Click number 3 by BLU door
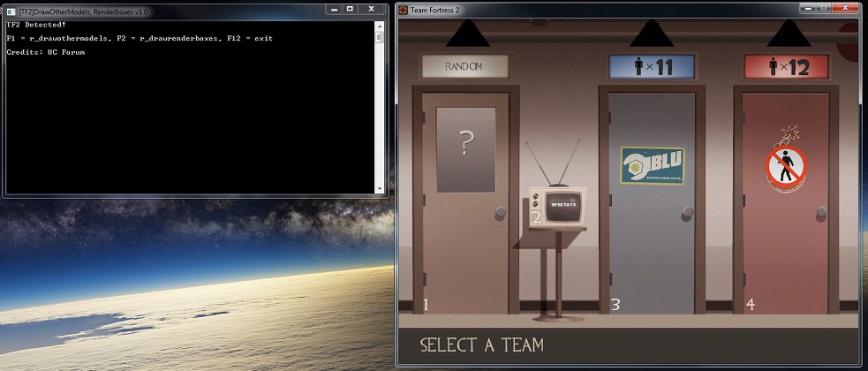The height and width of the screenshot is (371, 868). tap(615, 305)
